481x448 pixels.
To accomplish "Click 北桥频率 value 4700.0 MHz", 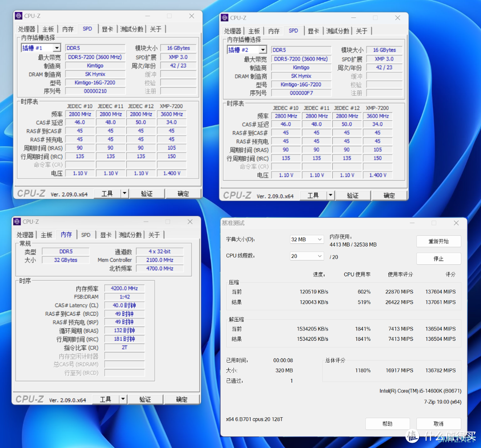I will pyautogui.click(x=160, y=268).
